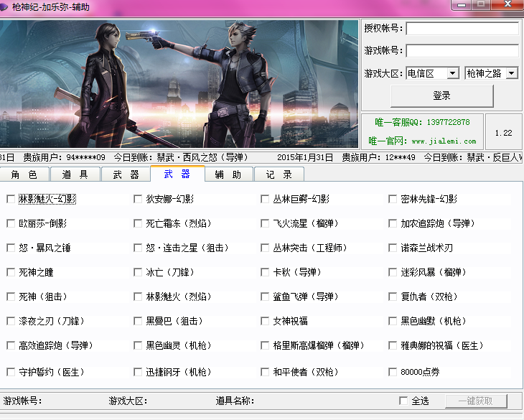This screenshot has width=524, height=420.
Task: Check the 欧丽莎-倒影 box
Action: pos(11,223)
